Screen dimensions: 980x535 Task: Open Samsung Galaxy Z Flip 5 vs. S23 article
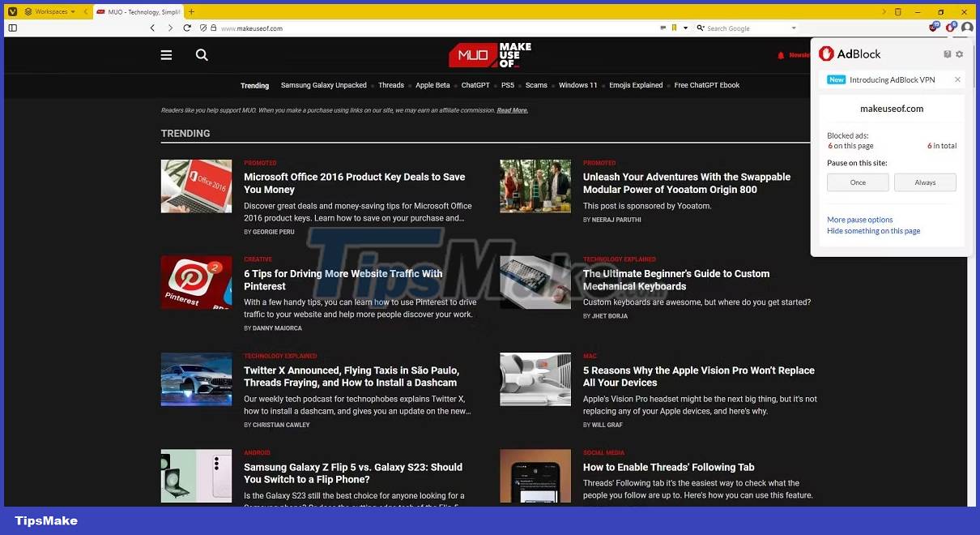(x=353, y=473)
